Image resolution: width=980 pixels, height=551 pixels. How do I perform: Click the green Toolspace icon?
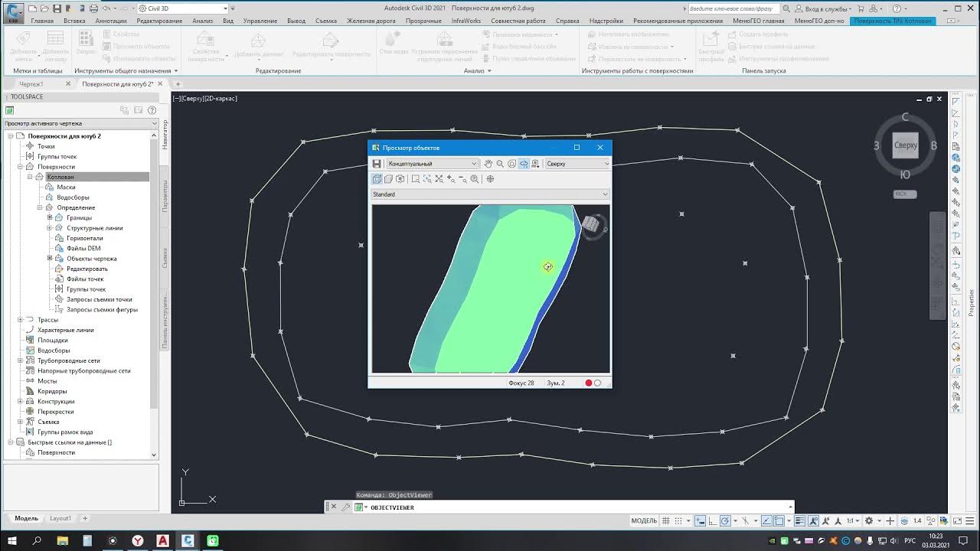(10, 110)
